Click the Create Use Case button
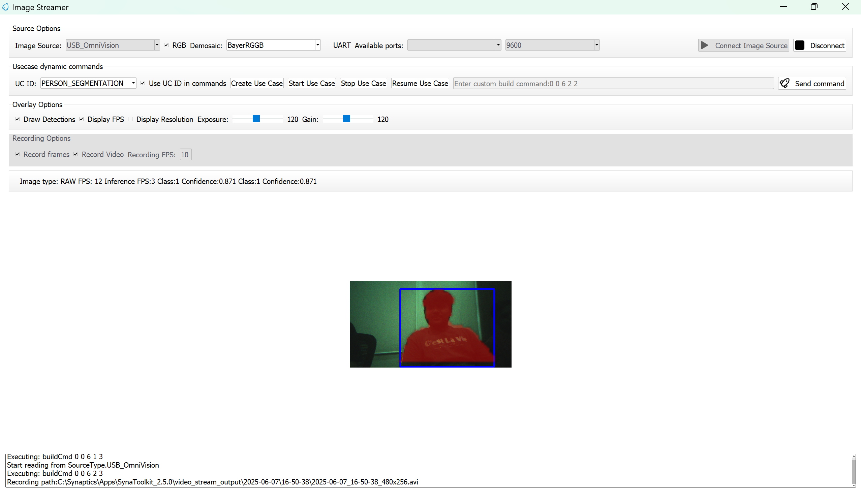861x504 pixels. pos(256,83)
